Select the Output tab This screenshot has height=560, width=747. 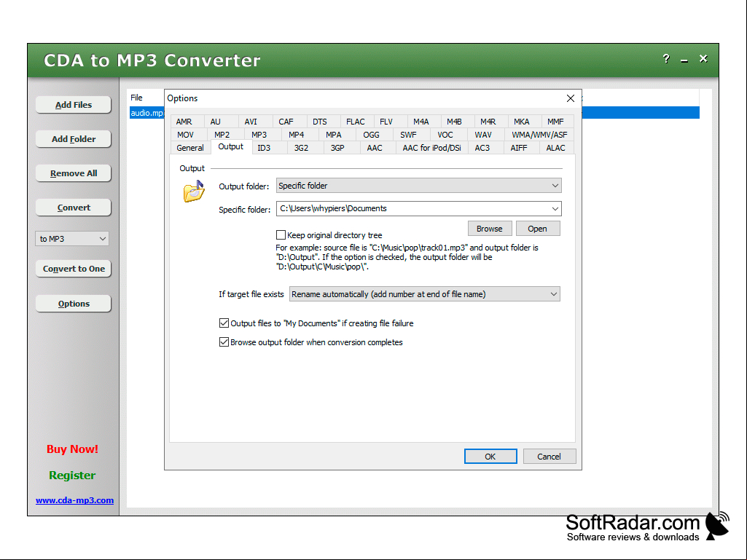[x=230, y=146]
